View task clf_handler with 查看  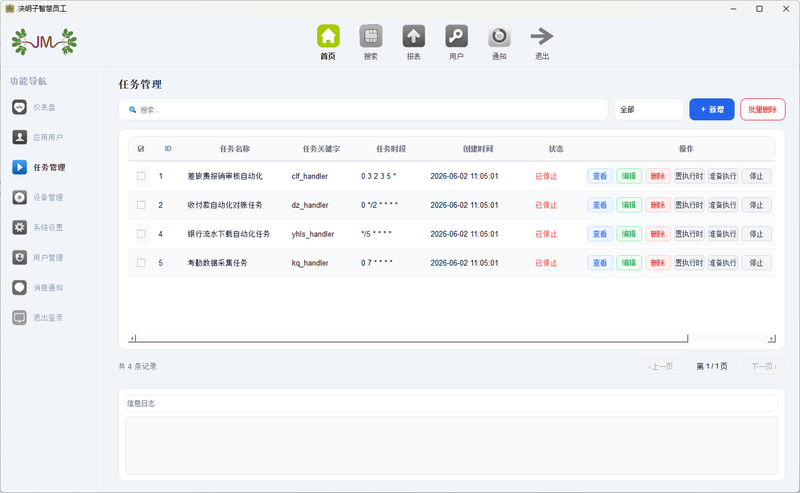coord(600,176)
